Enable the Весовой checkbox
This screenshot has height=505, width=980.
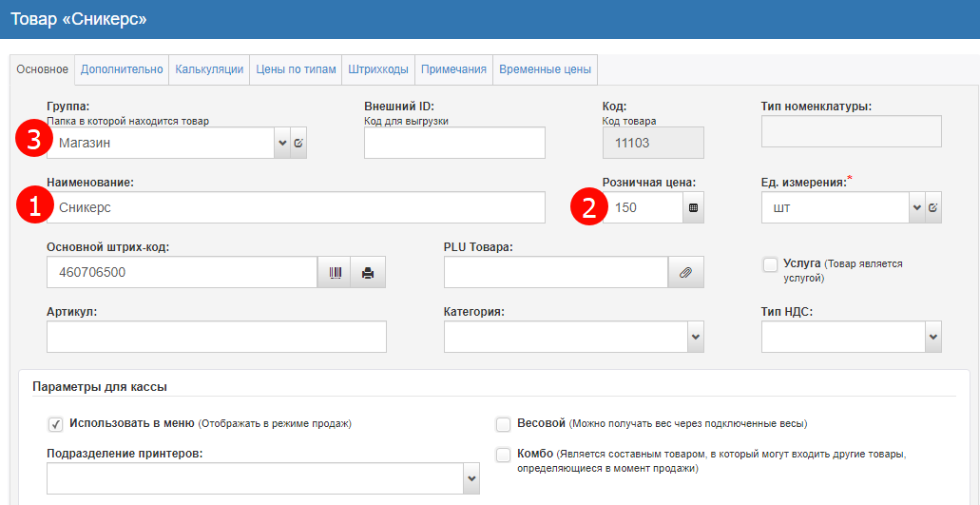click(x=504, y=423)
